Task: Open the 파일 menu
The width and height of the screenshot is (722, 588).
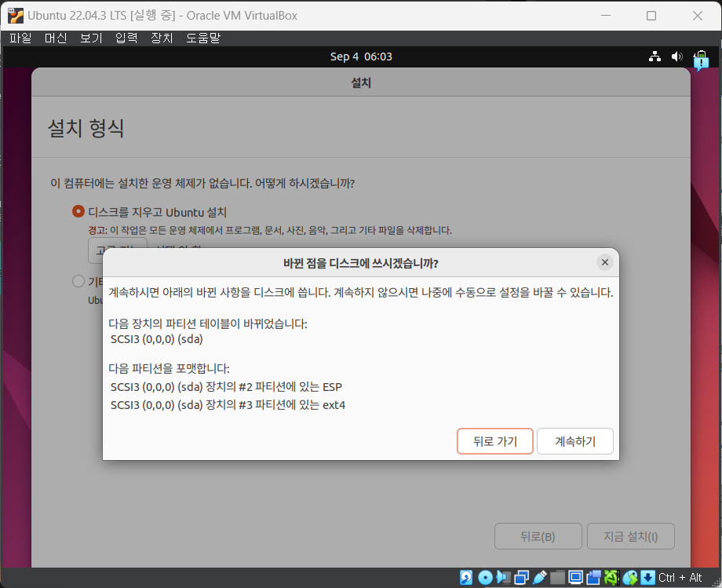Action: click(x=20, y=38)
